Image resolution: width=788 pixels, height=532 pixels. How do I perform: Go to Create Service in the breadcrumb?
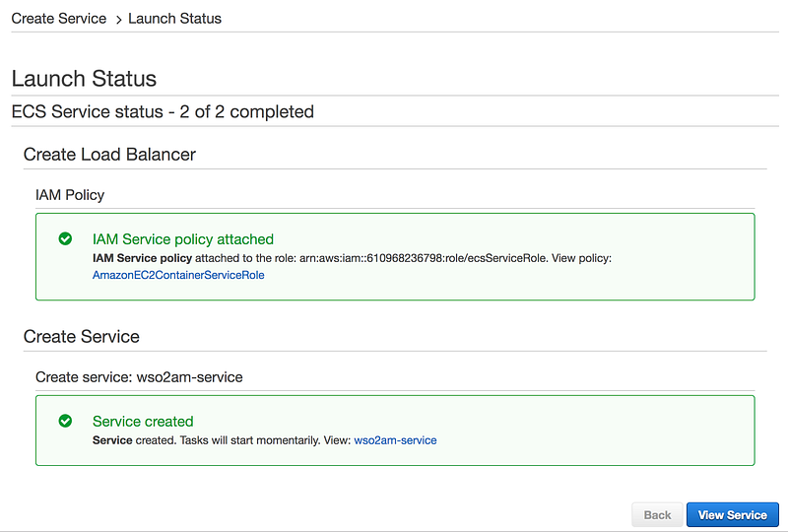(58, 19)
